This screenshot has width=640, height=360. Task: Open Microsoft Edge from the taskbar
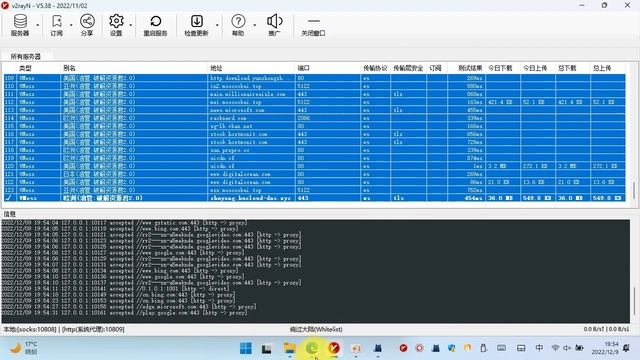pos(312,348)
